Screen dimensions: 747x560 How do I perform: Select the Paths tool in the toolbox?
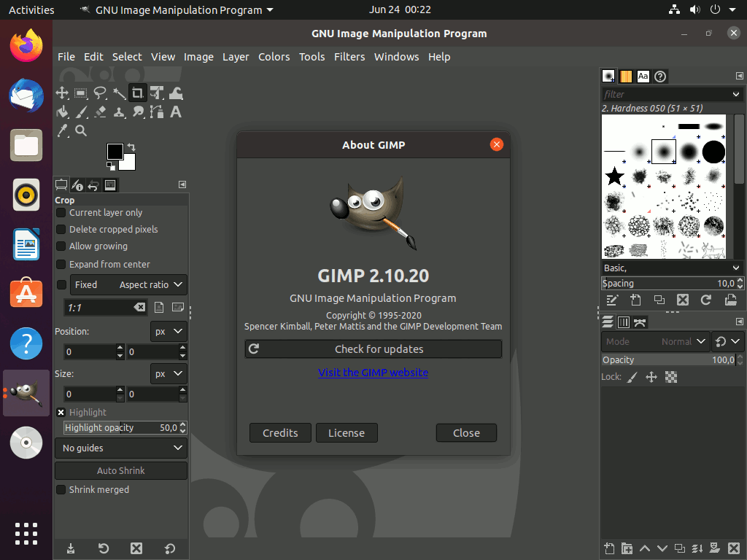pyautogui.click(x=157, y=112)
